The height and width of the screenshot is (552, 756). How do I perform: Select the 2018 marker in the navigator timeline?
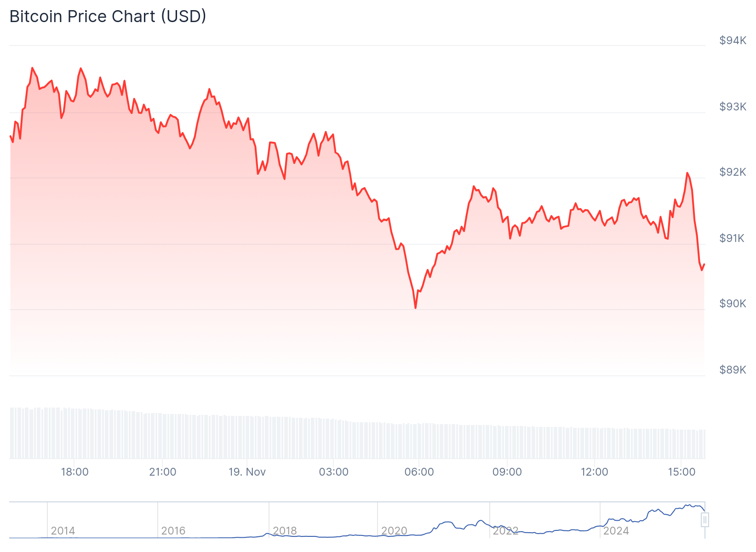pos(285,531)
